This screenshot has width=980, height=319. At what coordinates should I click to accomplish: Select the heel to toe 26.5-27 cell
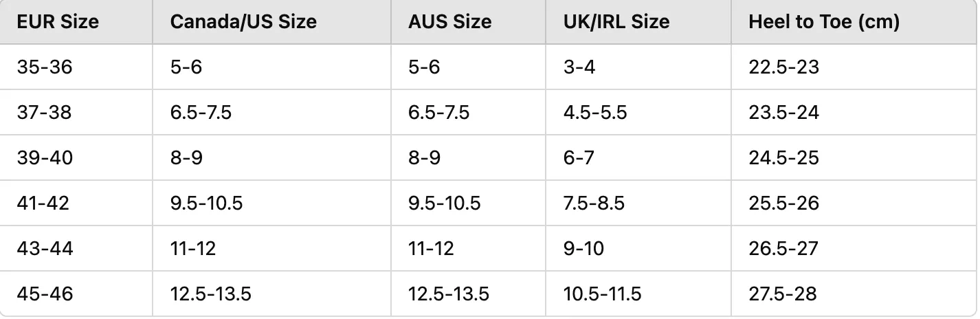pos(855,248)
